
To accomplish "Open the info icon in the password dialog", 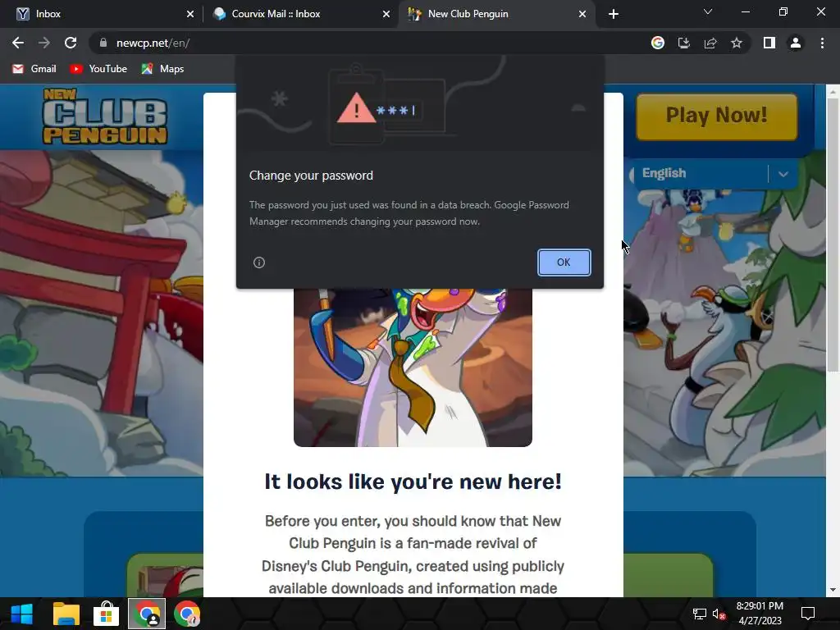I will pos(259,262).
